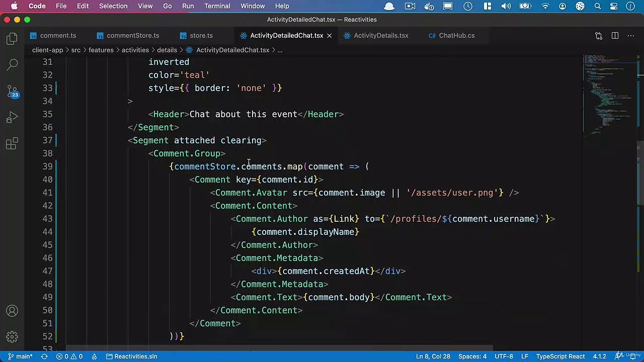Screen dimensions: 644x362
Task: Open editor More Actions ellipsis
Action: [631, 36]
